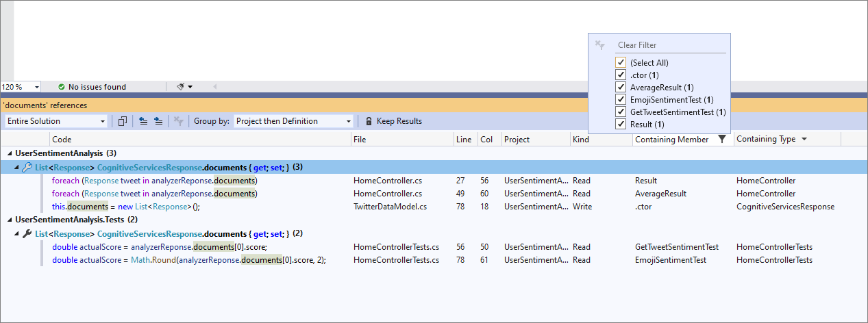Screen dimensions: 868x323
Task: Click the lock icon beside Keep Results
Action: pyautogui.click(x=369, y=121)
